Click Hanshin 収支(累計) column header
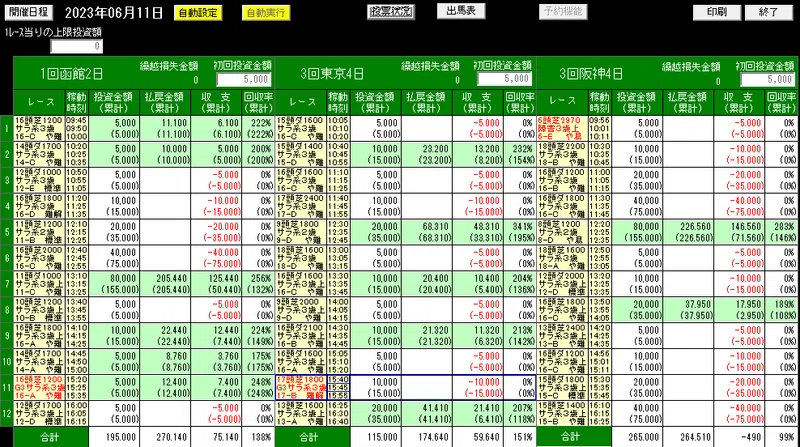 739,103
